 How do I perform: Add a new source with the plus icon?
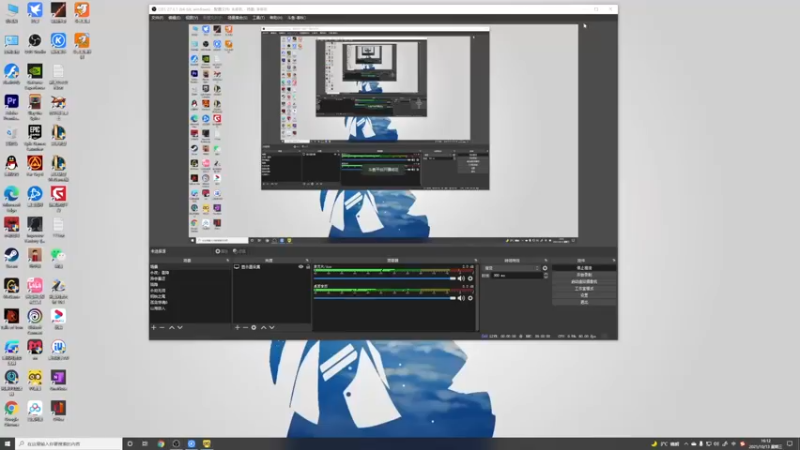point(237,328)
